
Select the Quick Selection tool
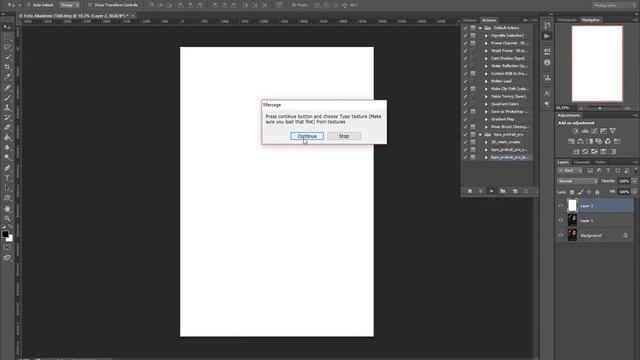pyautogui.click(x=7, y=57)
